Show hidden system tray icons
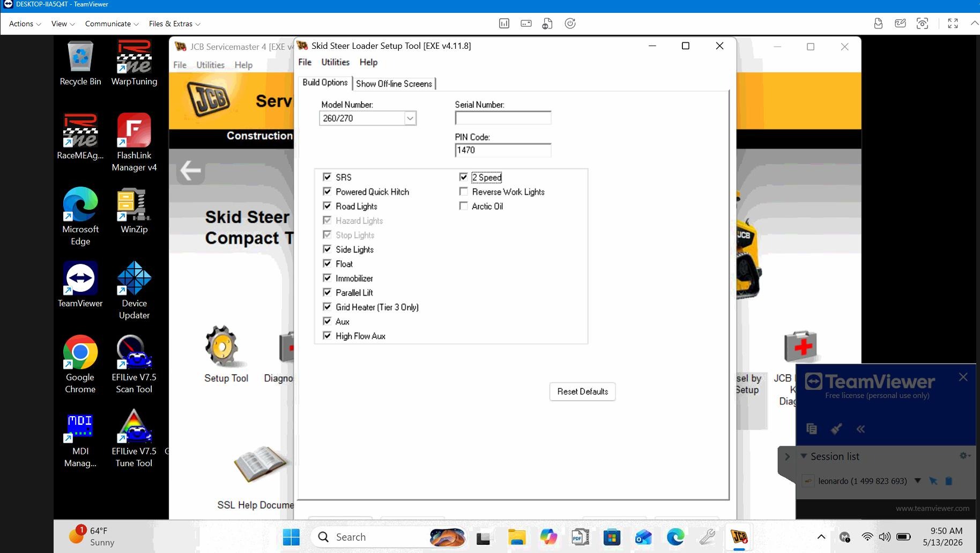Viewport: 980px width, 553px height. [821, 537]
